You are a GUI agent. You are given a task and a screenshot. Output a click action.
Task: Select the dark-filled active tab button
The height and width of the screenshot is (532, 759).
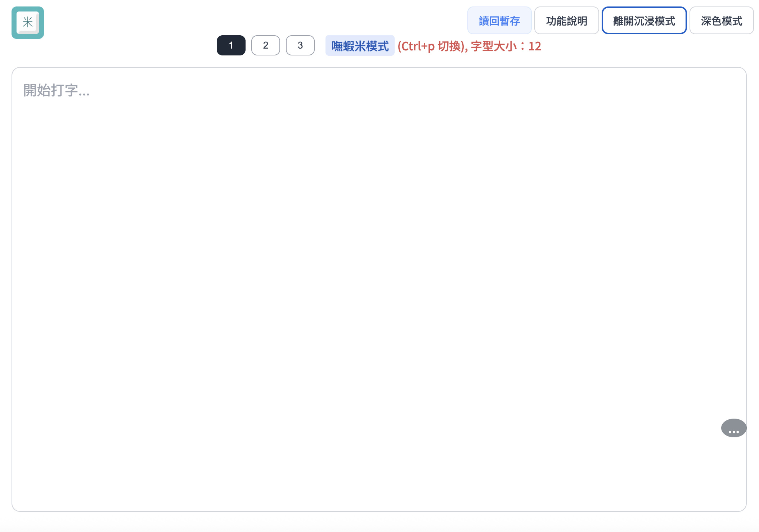(231, 45)
